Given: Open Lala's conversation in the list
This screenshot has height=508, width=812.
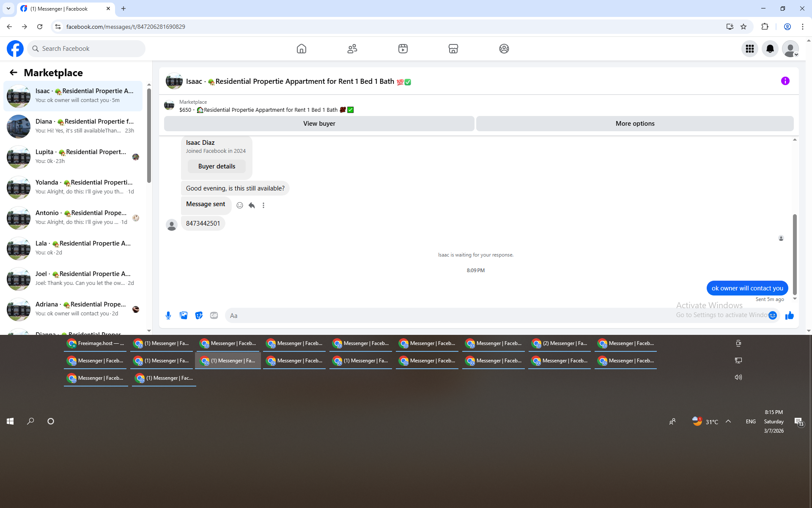Looking at the screenshot, I should [73, 248].
